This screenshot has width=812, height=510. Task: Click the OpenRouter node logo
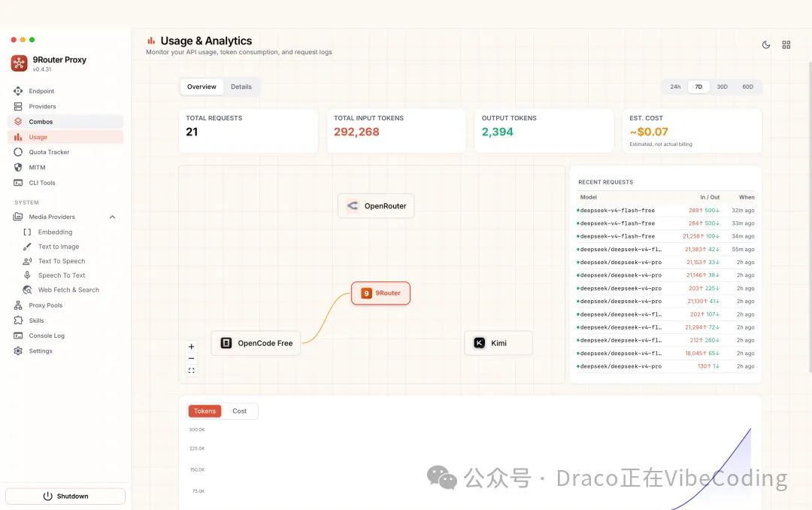[353, 206]
